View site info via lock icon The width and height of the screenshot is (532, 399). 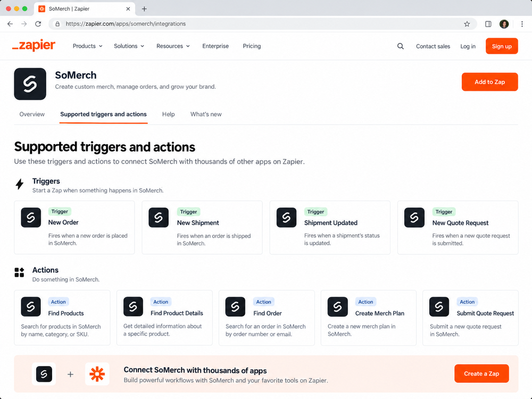click(57, 24)
